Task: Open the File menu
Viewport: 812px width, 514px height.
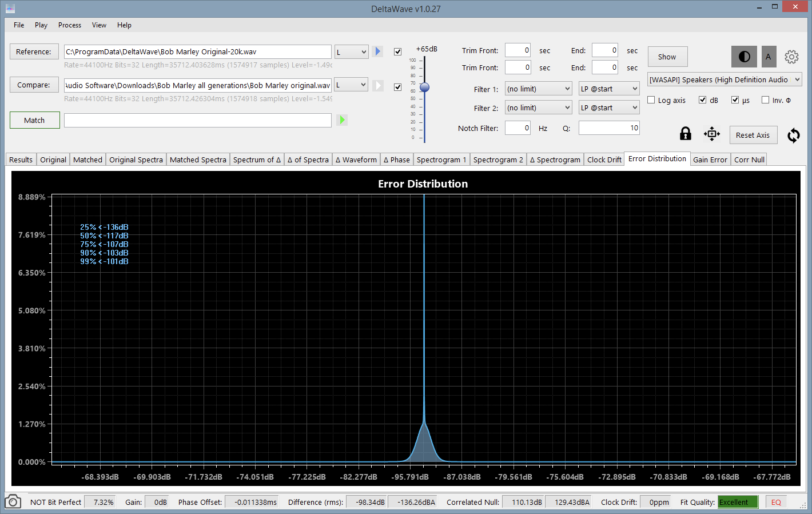Action: click(x=19, y=25)
